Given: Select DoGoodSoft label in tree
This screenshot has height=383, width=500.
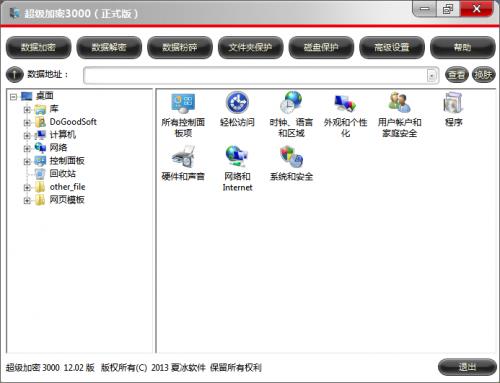Looking at the screenshot, I should point(73,122).
